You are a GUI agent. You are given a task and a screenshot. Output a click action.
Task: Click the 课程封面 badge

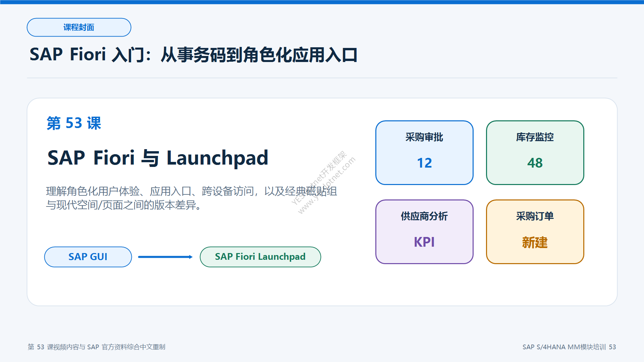coord(79,27)
